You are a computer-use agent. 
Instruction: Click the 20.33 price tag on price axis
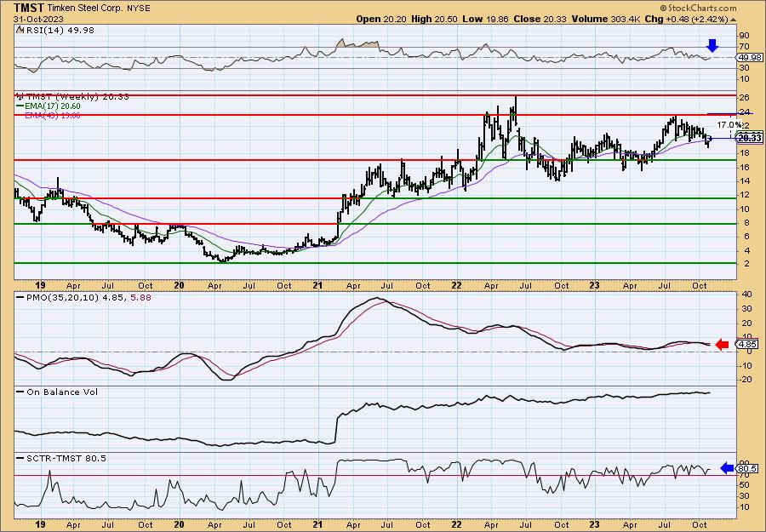click(x=749, y=138)
